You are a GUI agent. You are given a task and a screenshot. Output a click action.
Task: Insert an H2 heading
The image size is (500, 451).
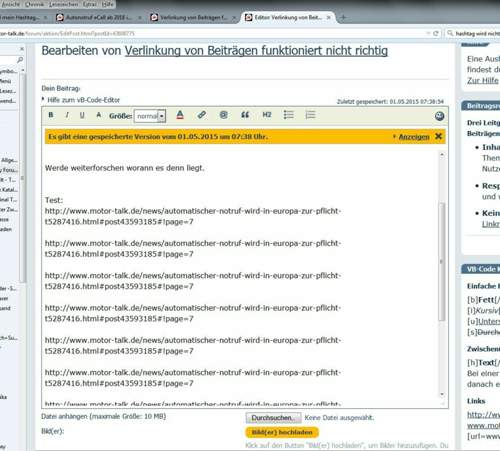coord(267,115)
